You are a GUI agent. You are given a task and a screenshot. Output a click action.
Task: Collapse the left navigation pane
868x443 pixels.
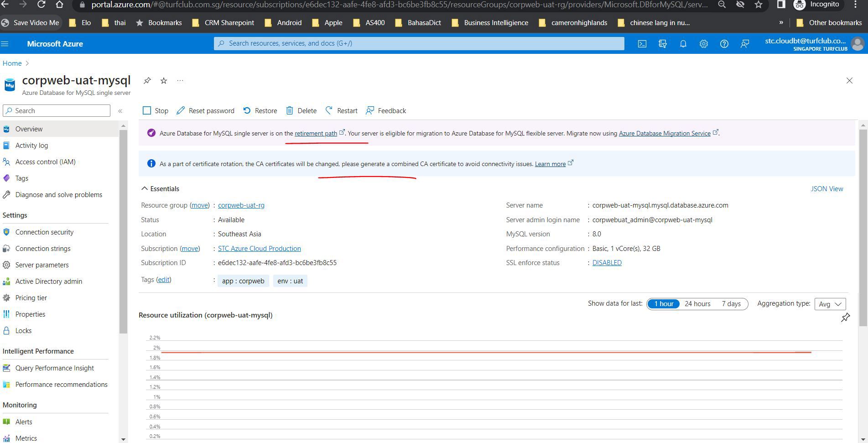point(120,110)
